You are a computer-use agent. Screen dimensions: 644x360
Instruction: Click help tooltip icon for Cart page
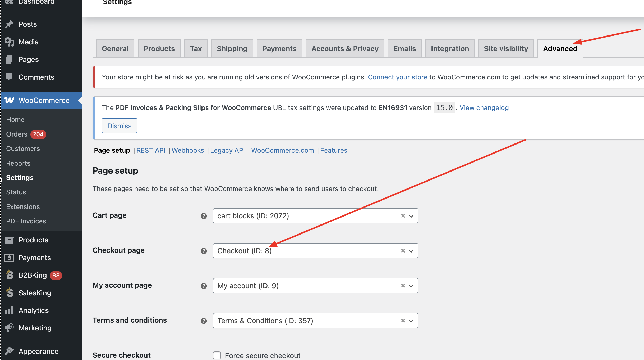(204, 216)
